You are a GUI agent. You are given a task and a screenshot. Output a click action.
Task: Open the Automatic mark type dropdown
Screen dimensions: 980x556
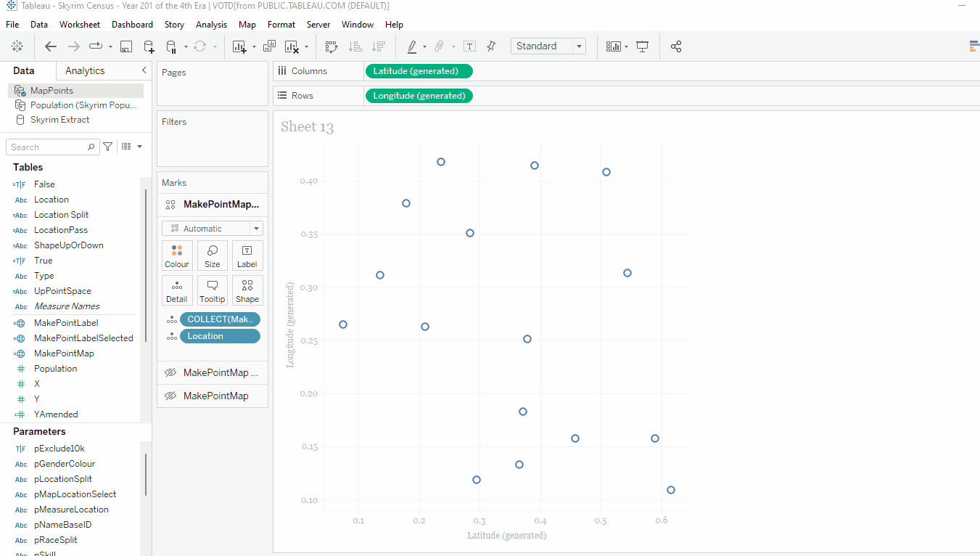212,229
